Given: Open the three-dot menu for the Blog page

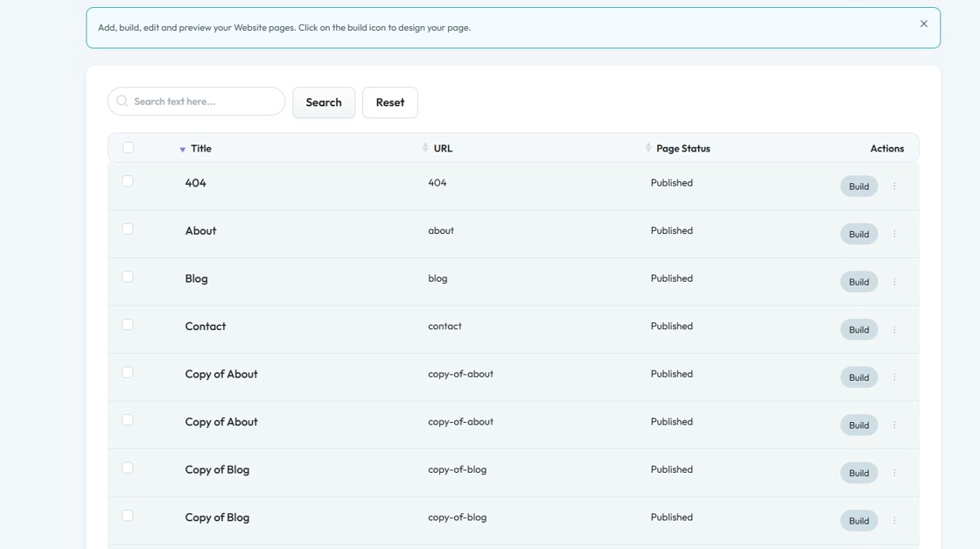Looking at the screenshot, I should click(x=894, y=282).
